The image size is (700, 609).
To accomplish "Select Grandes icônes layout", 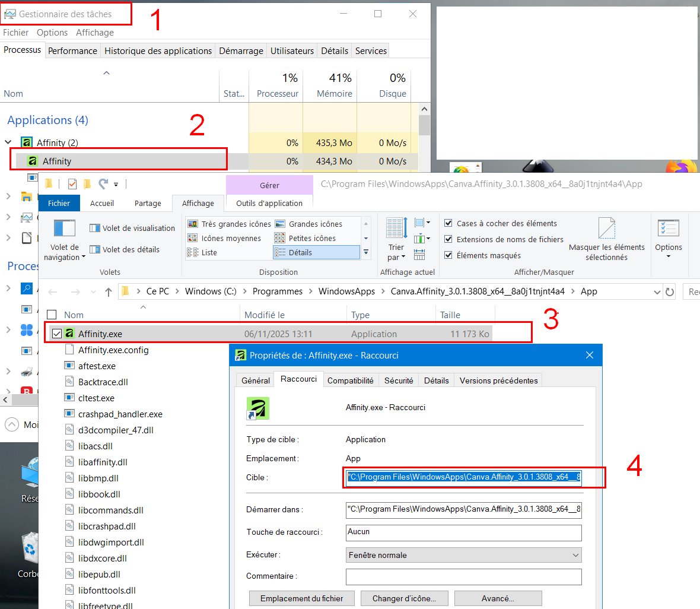I will [308, 224].
